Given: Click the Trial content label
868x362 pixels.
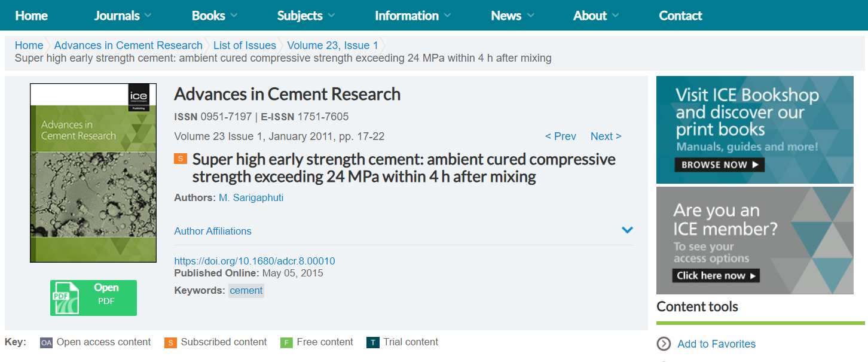Looking at the screenshot, I should pyautogui.click(x=411, y=342).
